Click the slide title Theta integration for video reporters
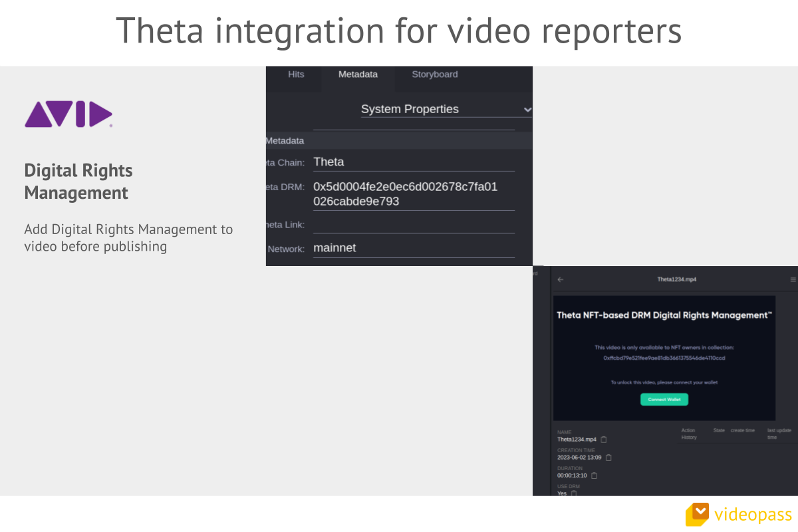This screenshot has width=798, height=532. (x=399, y=31)
